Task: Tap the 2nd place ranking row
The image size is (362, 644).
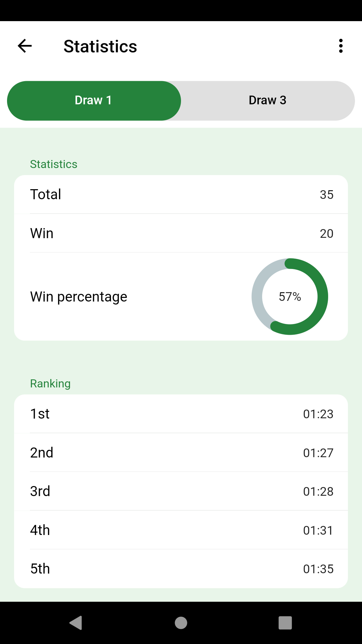Action: tap(181, 453)
